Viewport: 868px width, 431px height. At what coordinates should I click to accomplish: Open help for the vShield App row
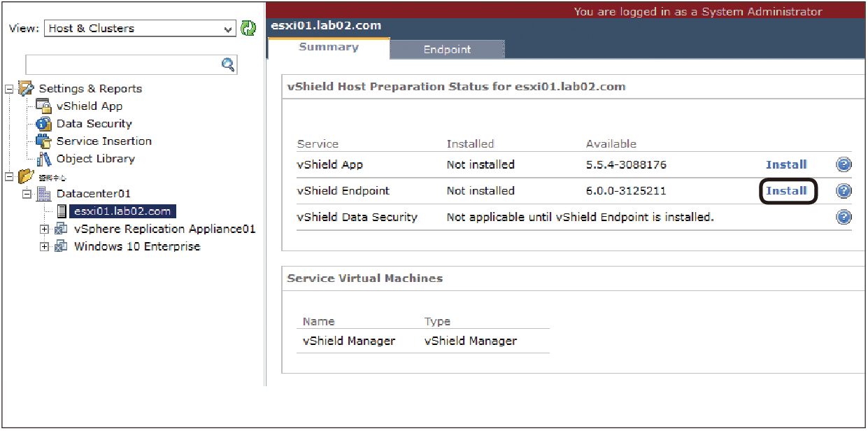pyautogui.click(x=844, y=165)
